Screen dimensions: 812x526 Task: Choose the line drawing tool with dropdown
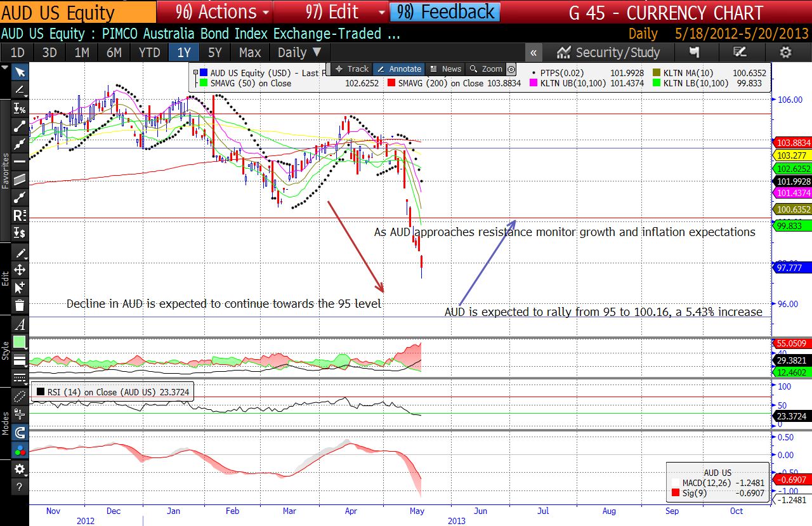coord(20,89)
